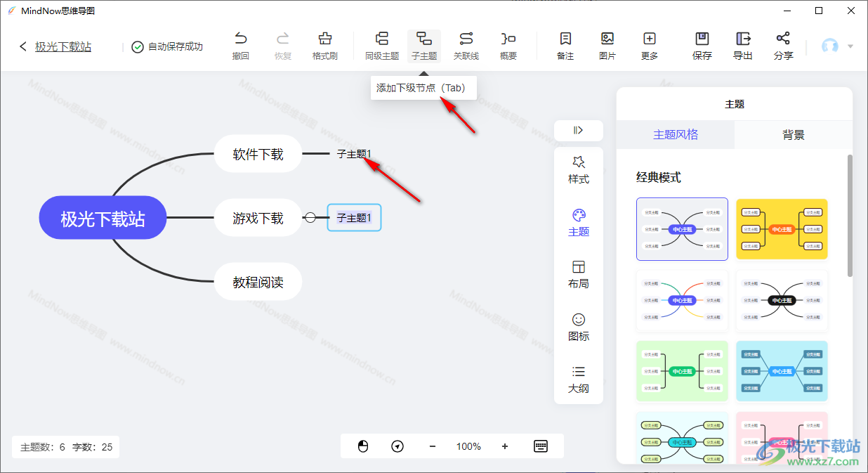Zoom in with the plus button

click(x=505, y=446)
